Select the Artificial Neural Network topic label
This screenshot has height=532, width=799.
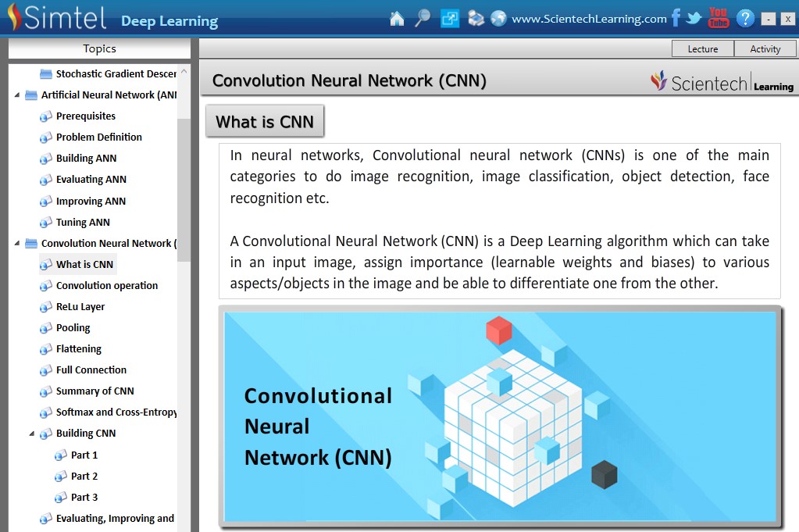click(x=109, y=95)
